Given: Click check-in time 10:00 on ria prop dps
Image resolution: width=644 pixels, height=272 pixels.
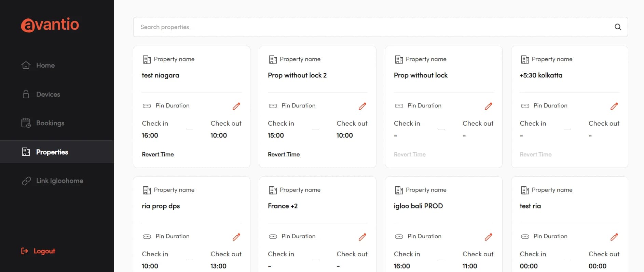Looking at the screenshot, I should 150,266.
